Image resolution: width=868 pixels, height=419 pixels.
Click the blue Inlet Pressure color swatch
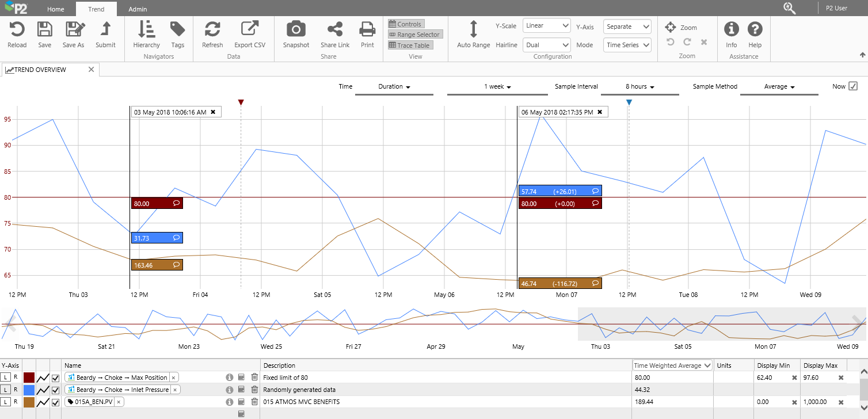click(29, 390)
